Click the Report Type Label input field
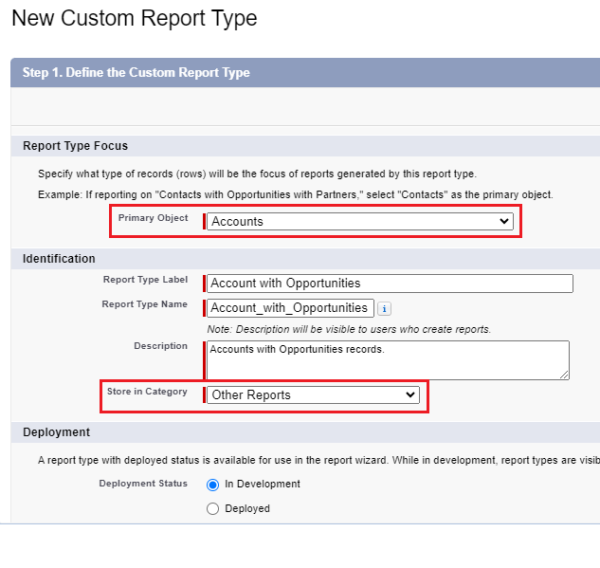The height and width of the screenshot is (568, 600). (390, 283)
